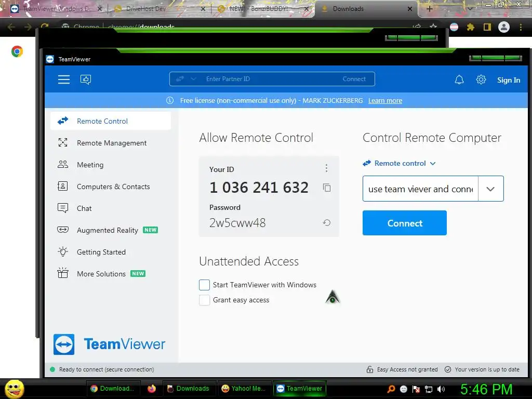Bookmark page with the star icon

coord(433,26)
